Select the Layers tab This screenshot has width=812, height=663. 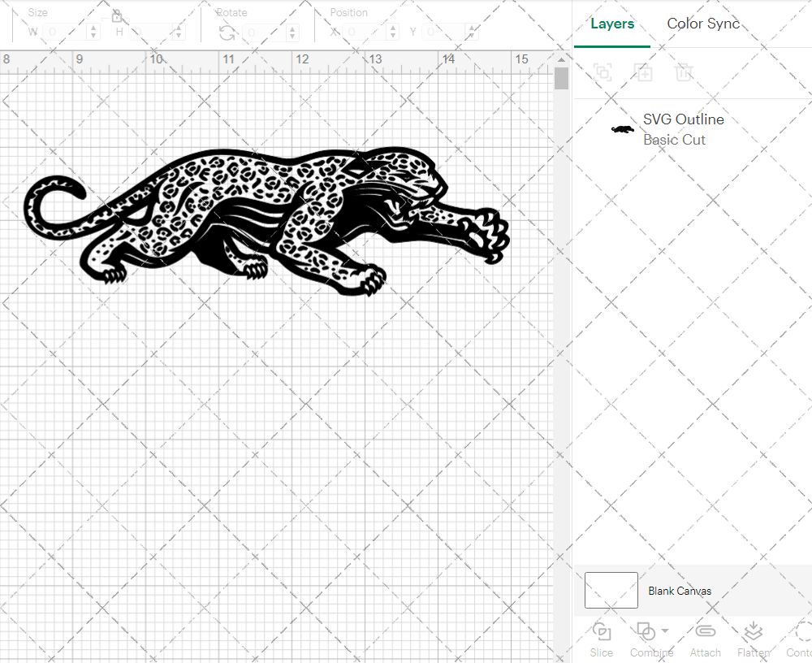click(612, 24)
